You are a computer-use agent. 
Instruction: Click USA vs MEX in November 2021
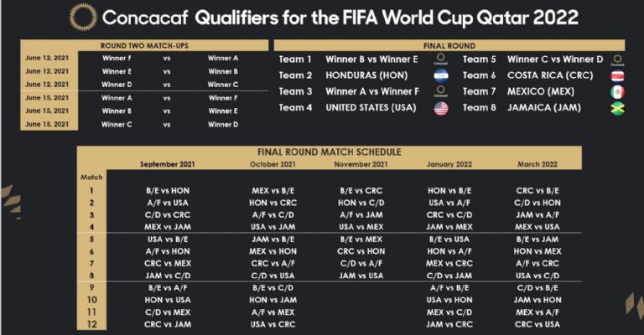pyautogui.click(x=361, y=227)
